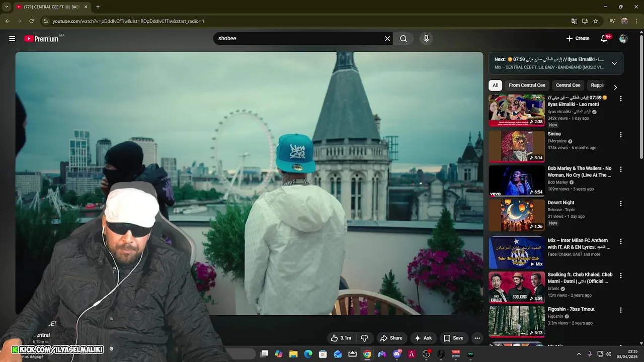Open options for Bob Marley No Woman
Screen dimensions: 644x362
click(620, 169)
